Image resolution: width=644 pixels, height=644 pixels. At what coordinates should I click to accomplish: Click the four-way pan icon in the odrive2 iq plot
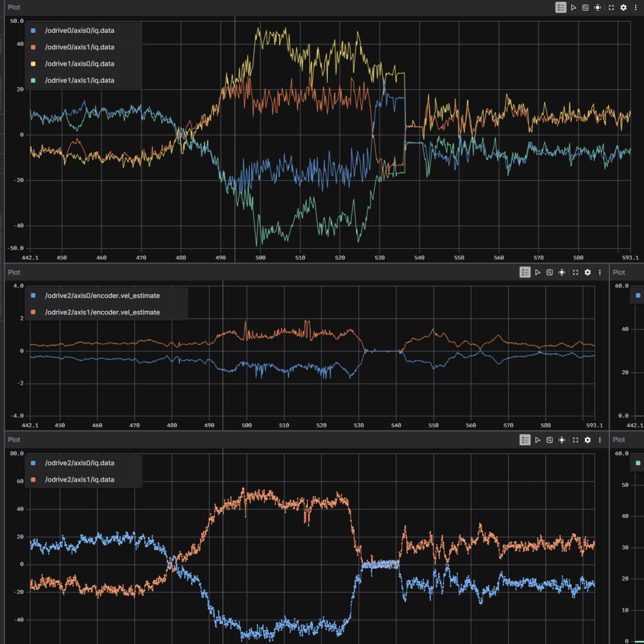(x=562, y=440)
